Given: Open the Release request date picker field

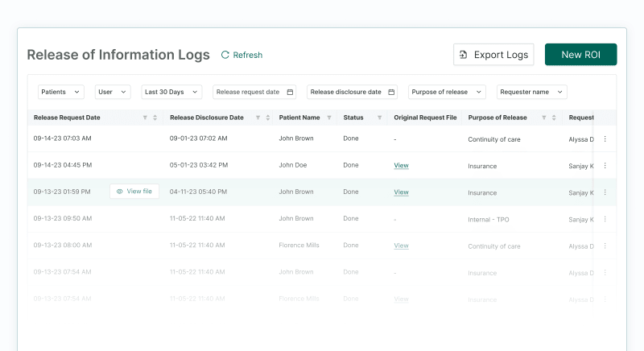Looking at the screenshot, I should (x=254, y=92).
